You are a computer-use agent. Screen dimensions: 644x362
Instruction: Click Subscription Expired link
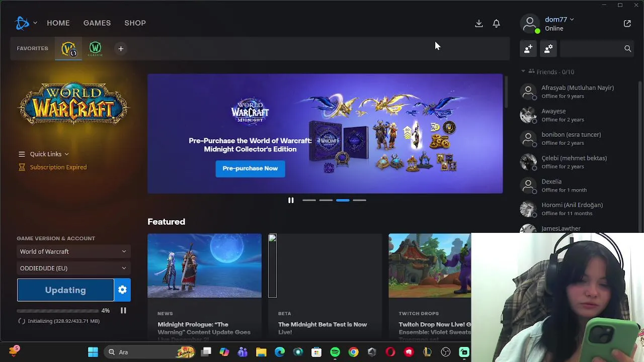[x=58, y=167]
